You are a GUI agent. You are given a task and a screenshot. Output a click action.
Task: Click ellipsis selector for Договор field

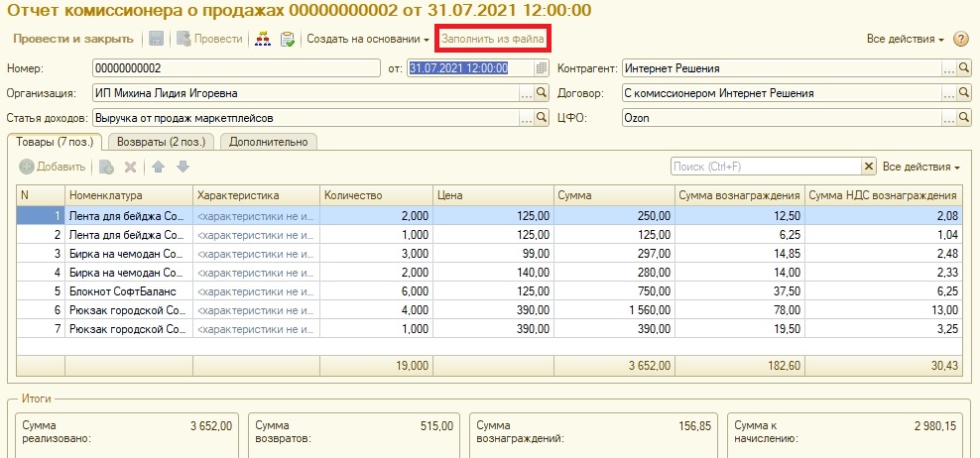(x=948, y=93)
